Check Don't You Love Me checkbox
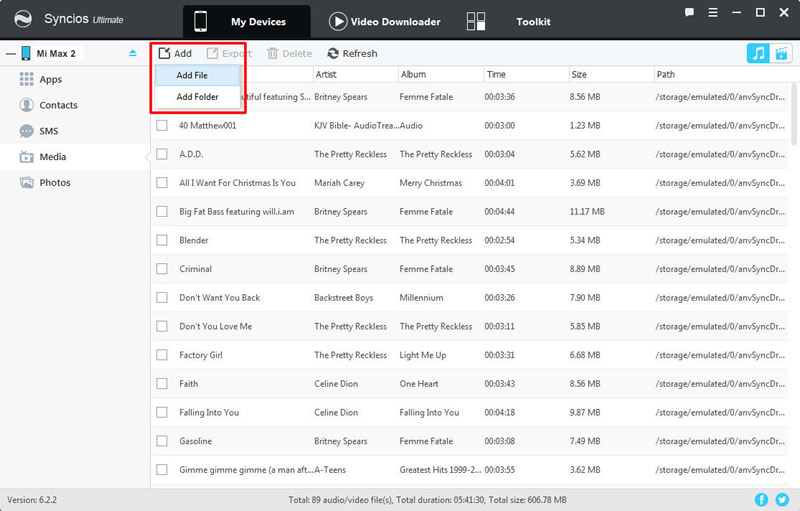The width and height of the screenshot is (800, 511). (x=162, y=326)
